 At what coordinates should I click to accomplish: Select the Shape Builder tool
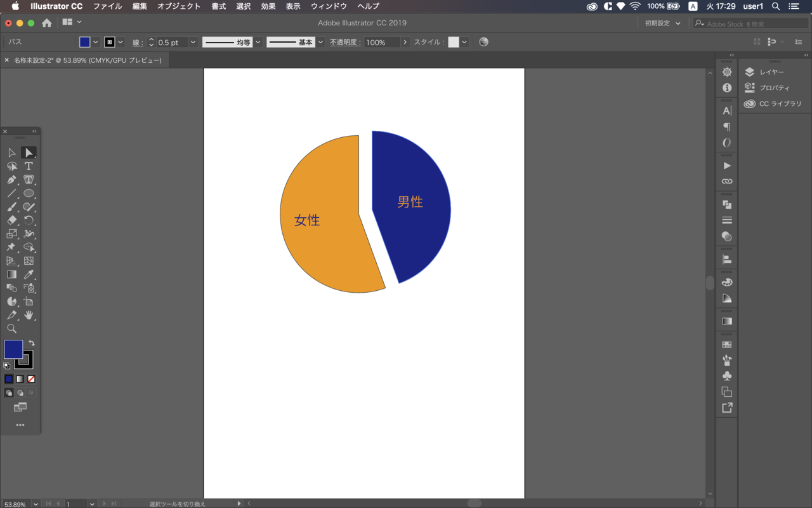(29, 248)
